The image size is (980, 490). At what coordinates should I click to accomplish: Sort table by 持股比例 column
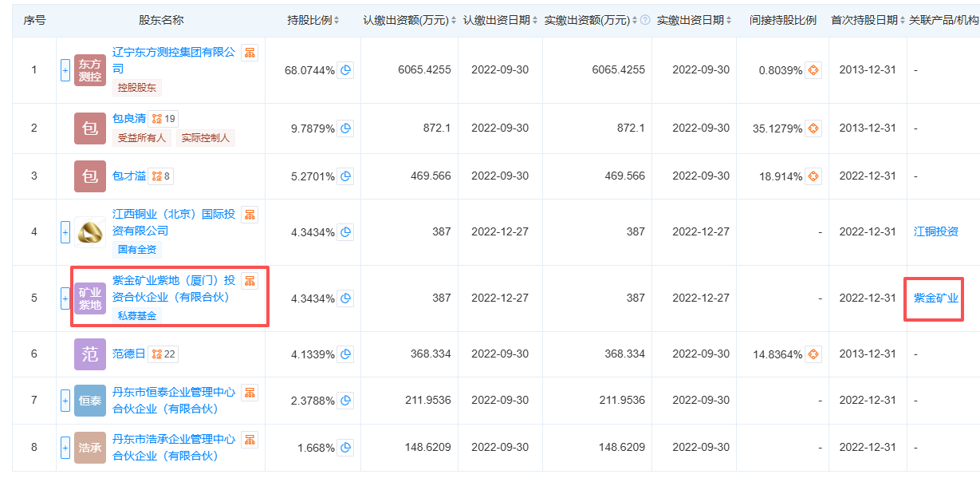pyautogui.click(x=313, y=20)
